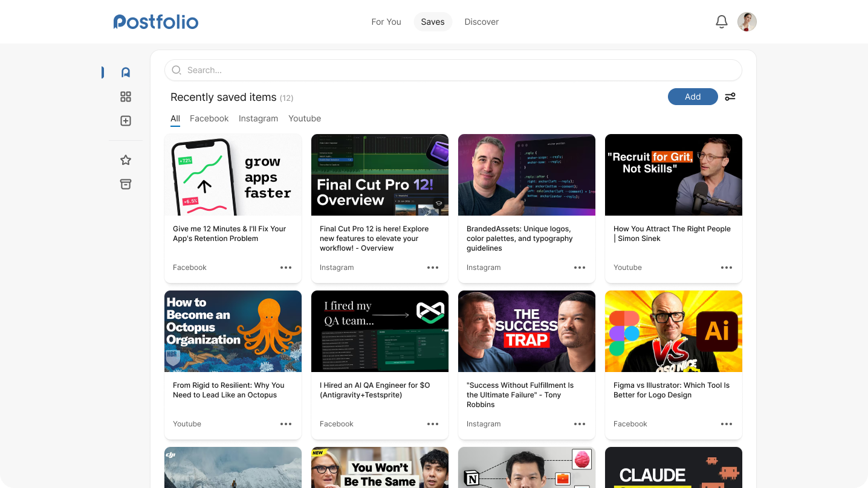Open the Octopus Organization thumbnail

233,331
